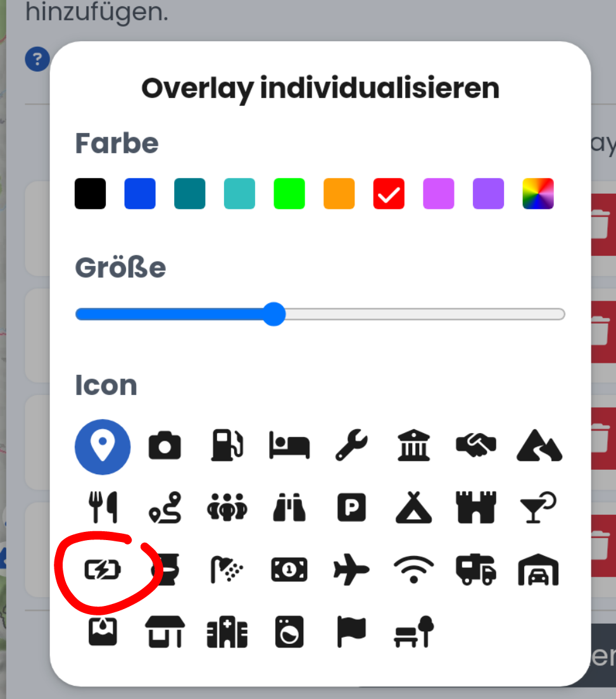Select the camera icon
This screenshot has height=699, width=616.
click(x=165, y=445)
